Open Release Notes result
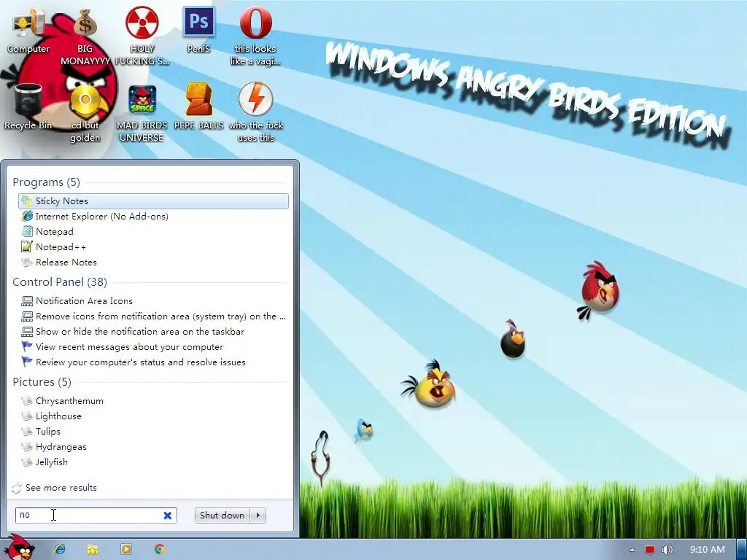747x560 pixels. (x=153, y=262)
